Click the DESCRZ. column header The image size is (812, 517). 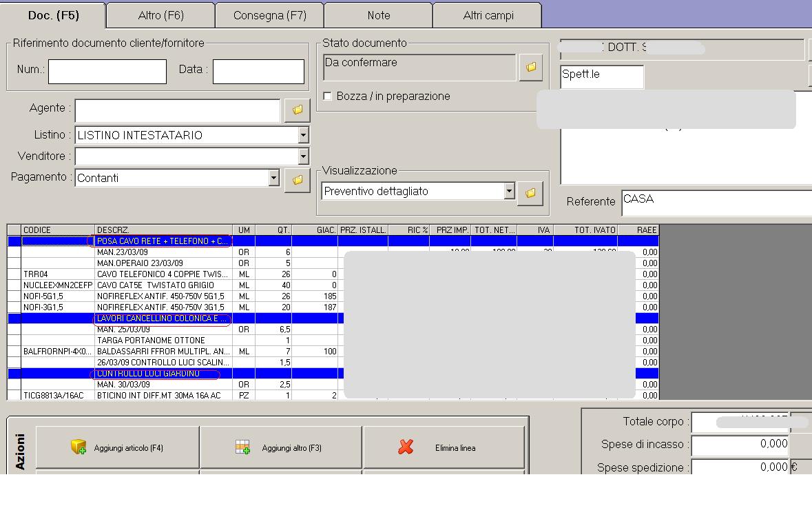[x=164, y=230]
